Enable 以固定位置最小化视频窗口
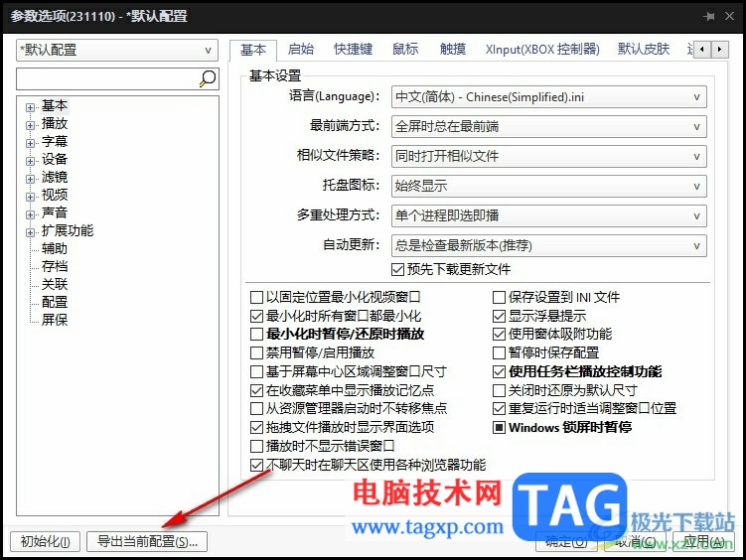This screenshot has height=560, width=746. click(x=256, y=298)
